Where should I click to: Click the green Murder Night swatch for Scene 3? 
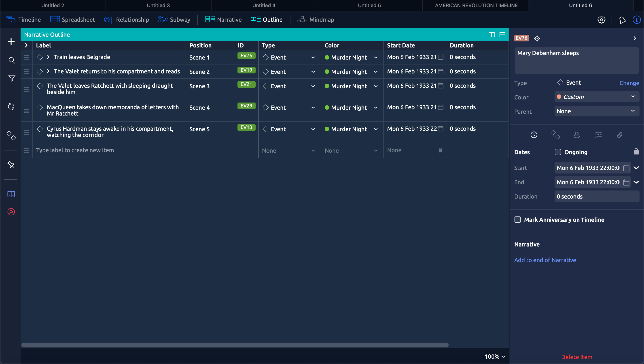click(327, 86)
